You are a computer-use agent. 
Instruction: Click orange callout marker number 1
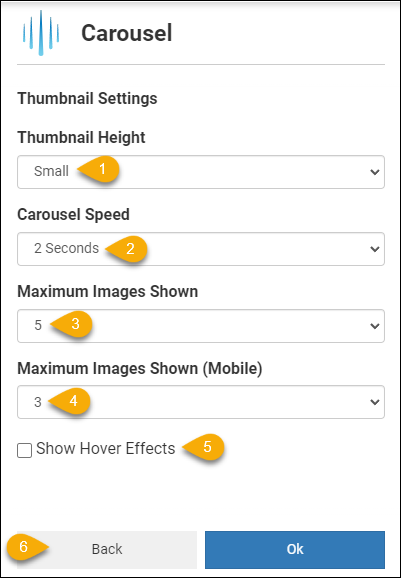[x=99, y=170]
